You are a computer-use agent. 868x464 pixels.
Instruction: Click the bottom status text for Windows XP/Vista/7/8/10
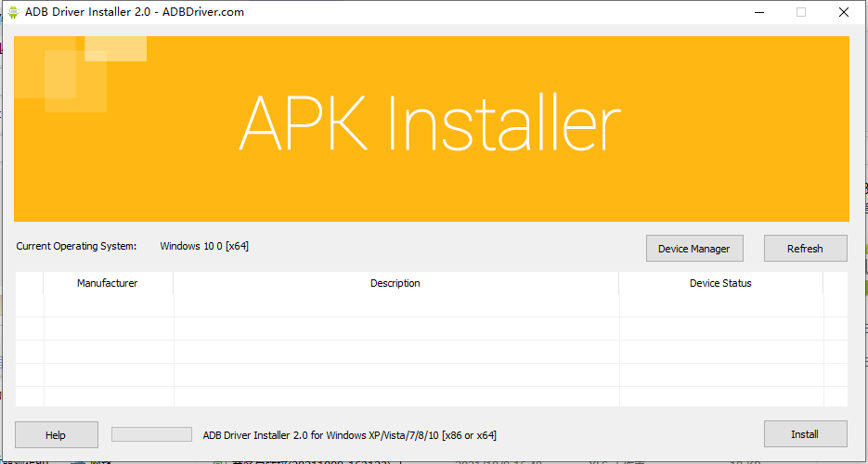pos(350,434)
